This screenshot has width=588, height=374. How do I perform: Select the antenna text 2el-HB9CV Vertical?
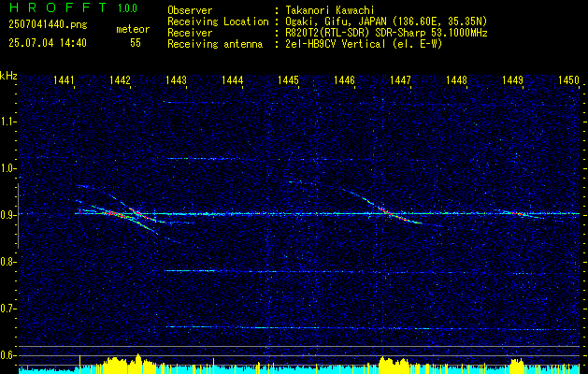[336, 44]
